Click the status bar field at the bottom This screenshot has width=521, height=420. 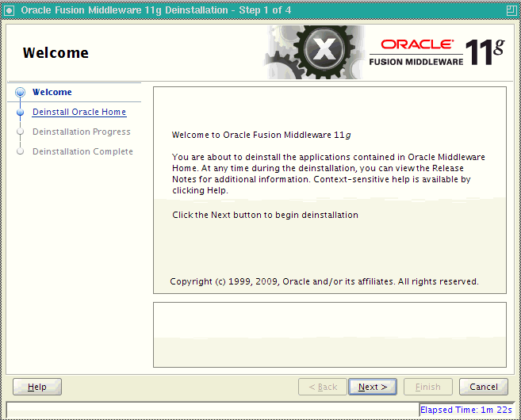click(213, 410)
